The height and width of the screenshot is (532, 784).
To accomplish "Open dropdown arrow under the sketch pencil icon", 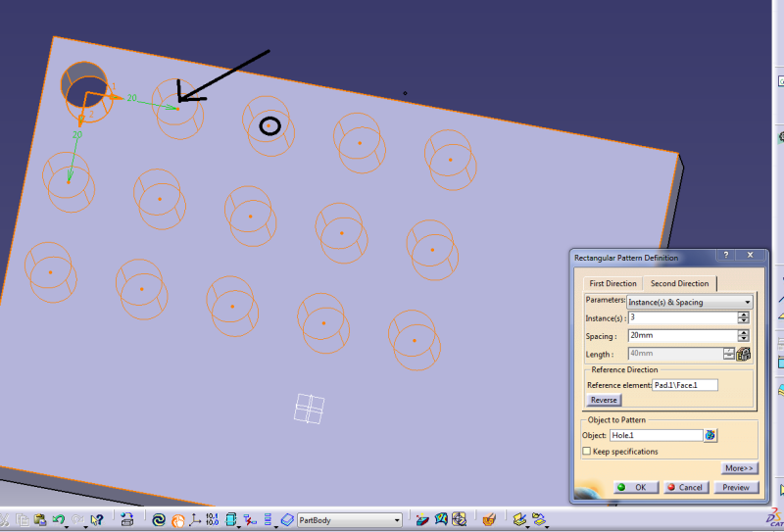I will pos(527,527).
